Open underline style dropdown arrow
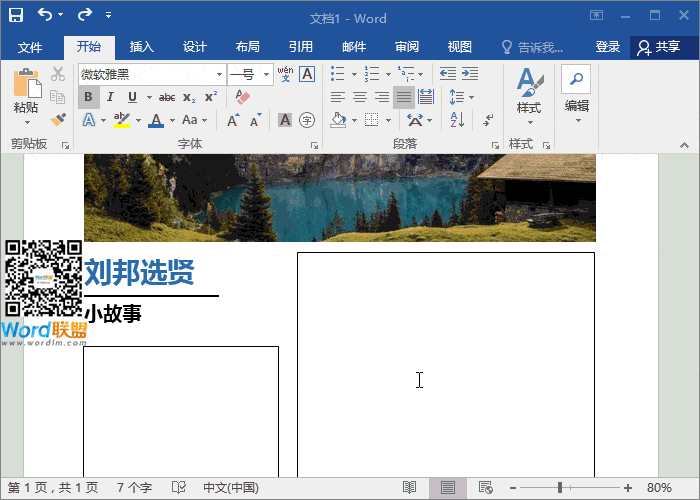The height and width of the screenshot is (500, 700). tap(149, 97)
